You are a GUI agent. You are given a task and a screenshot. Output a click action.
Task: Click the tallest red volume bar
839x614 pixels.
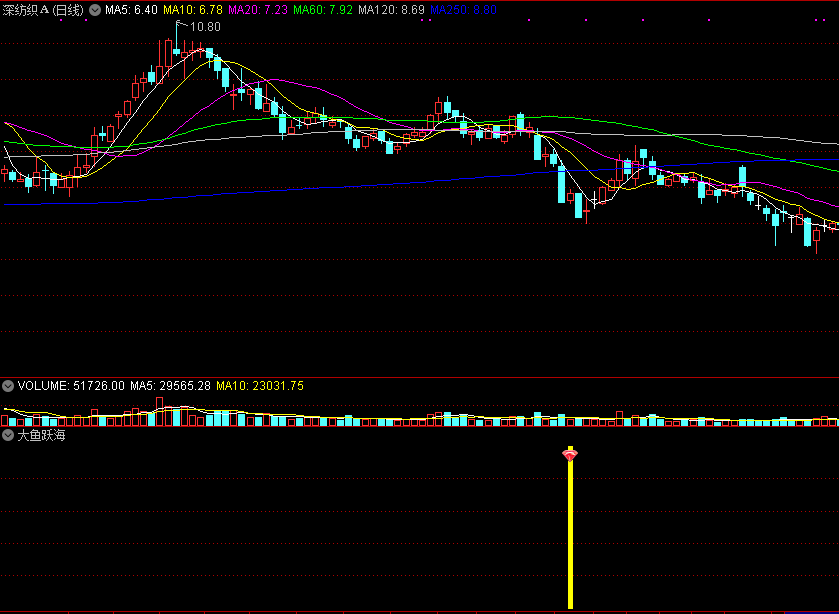[159, 412]
